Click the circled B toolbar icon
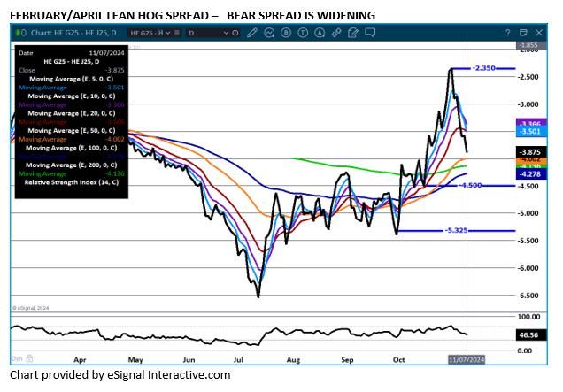 pyautogui.click(x=285, y=32)
